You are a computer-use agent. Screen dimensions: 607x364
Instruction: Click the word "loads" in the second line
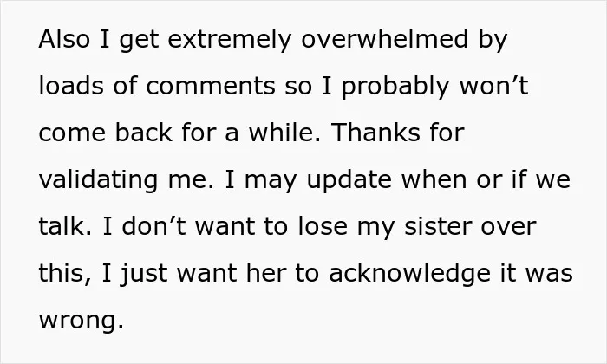point(71,86)
